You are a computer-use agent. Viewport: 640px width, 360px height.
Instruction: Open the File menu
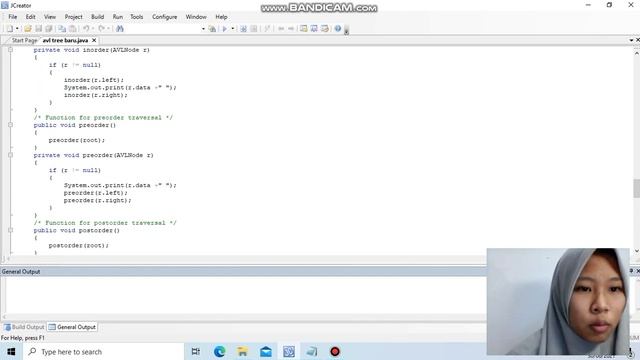coord(13,17)
